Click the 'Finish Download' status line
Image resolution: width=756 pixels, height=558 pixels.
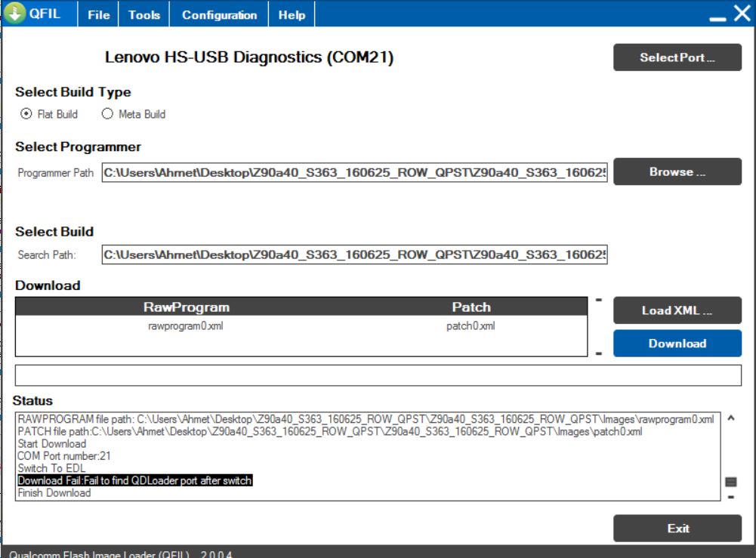click(x=54, y=493)
